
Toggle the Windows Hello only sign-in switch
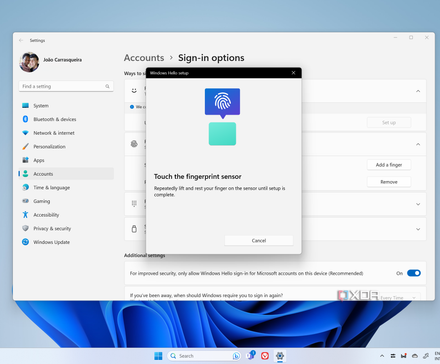pyautogui.click(x=414, y=273)
